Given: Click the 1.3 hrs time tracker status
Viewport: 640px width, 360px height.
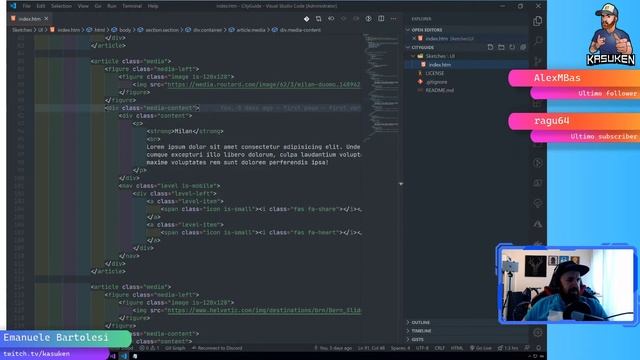Looking at the screenshot, I should point(508,348).
